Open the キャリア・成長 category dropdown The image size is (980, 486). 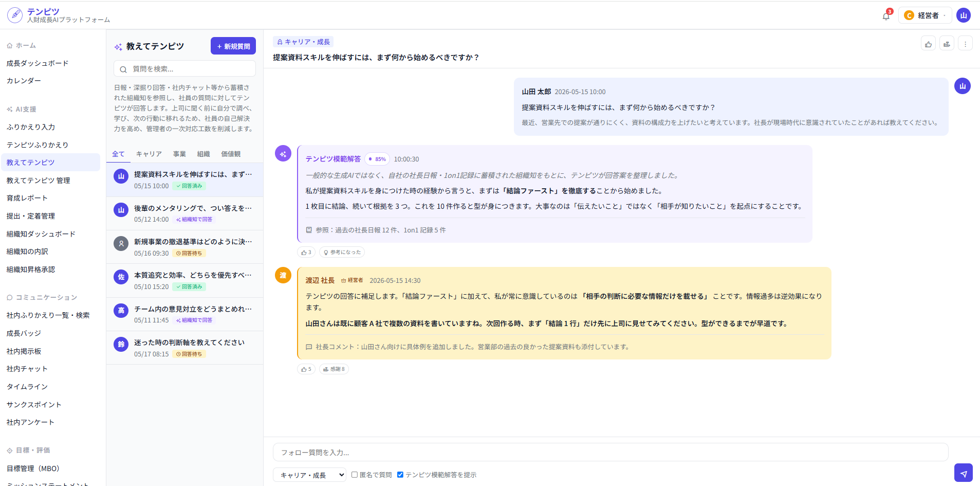coord(310,475)
